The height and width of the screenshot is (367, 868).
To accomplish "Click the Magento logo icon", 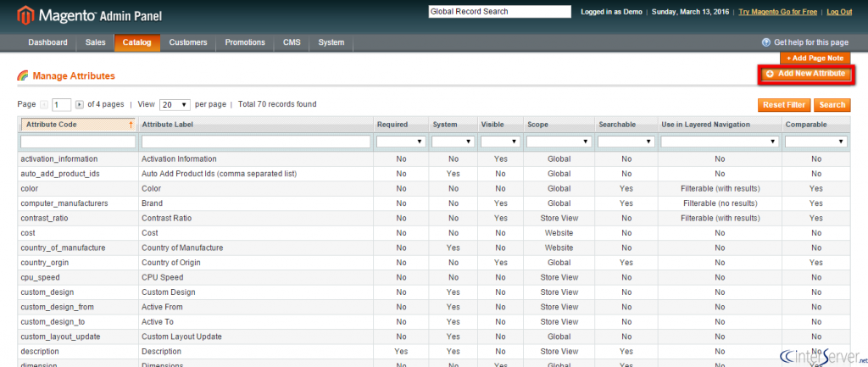I will click(25, 15).
